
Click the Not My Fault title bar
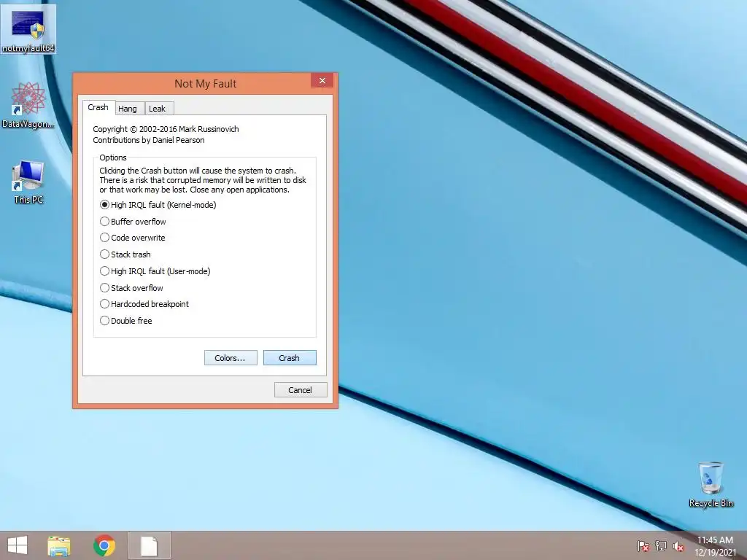pos(205,84)
